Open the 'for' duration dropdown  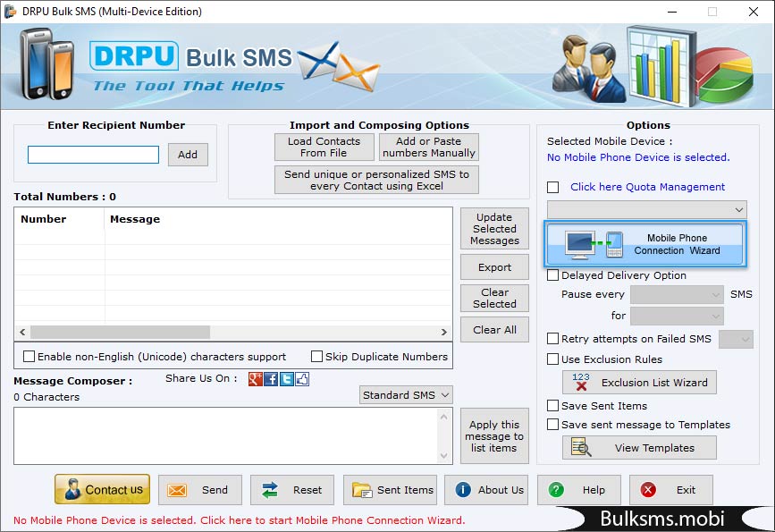click(678, 316)
